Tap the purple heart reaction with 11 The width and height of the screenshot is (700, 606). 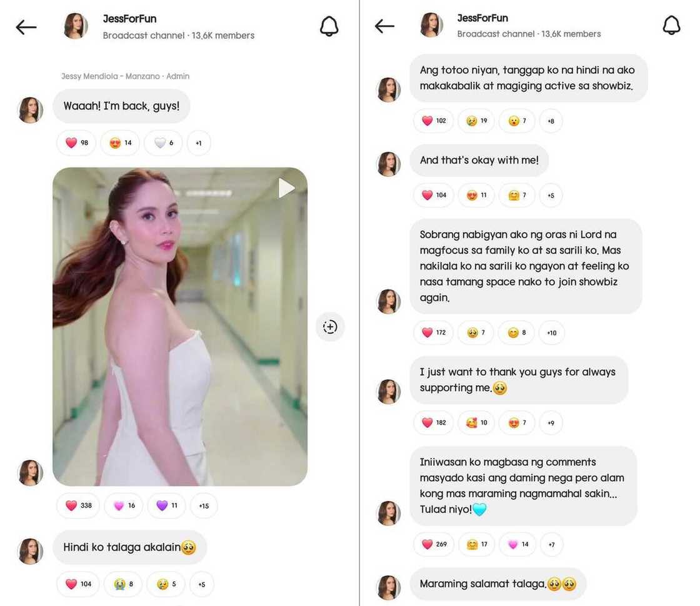point(166,505)
